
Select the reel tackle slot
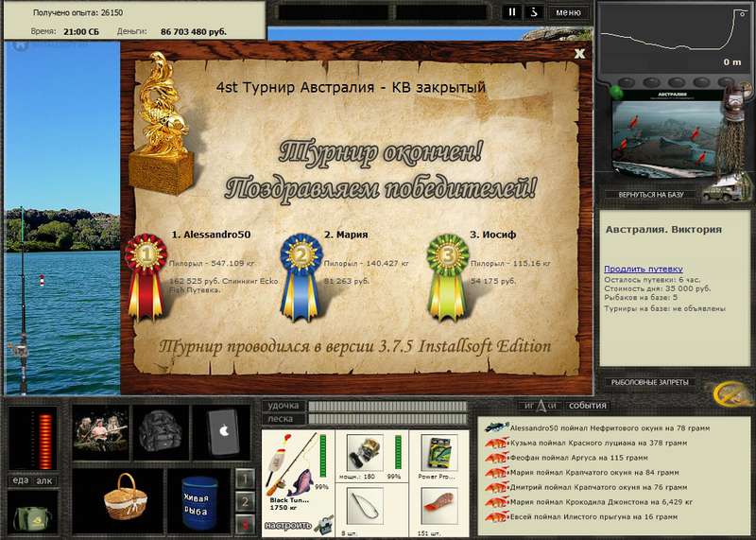[x=365, y=453]
